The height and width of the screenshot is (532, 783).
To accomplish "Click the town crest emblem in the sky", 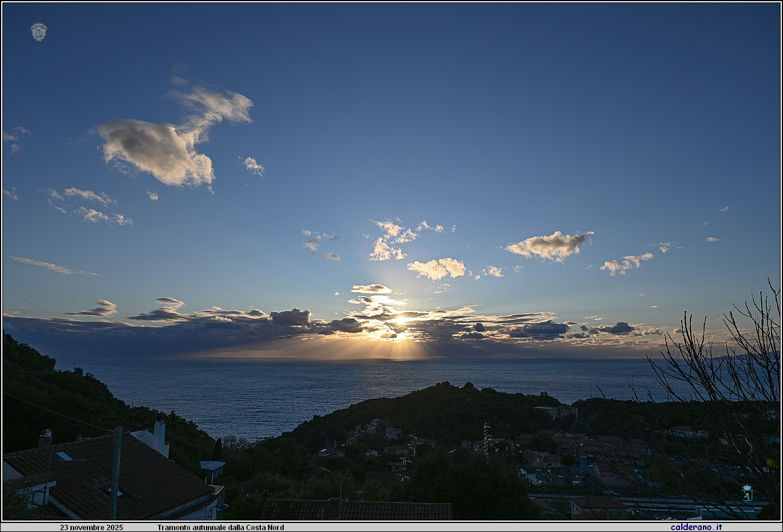I will tap(39, 31).
